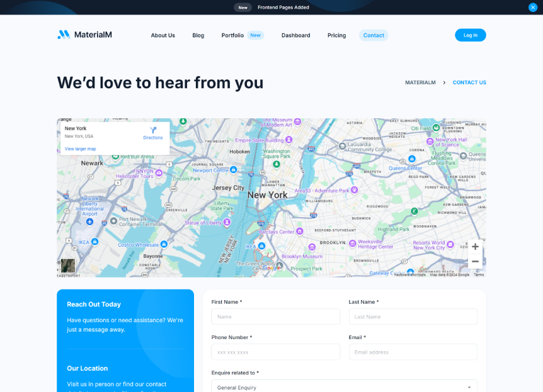
Task: Close the top announcement banner
Action: point(533,8)
